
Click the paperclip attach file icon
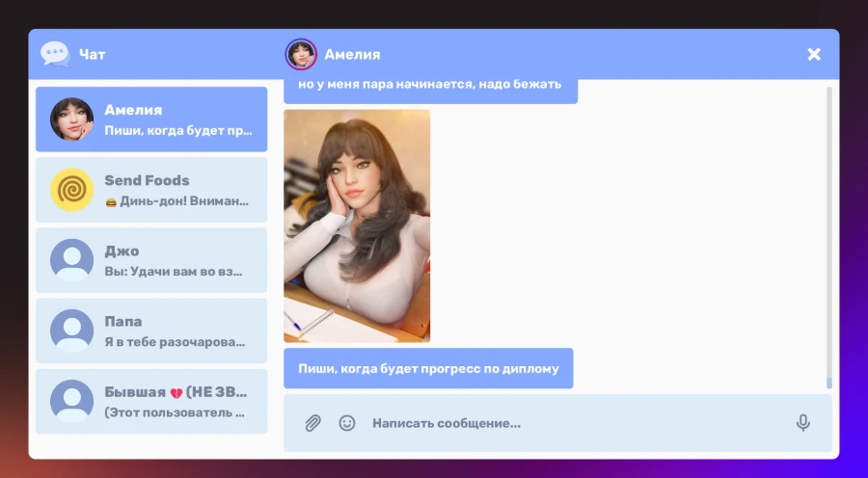tap(312, 423)
